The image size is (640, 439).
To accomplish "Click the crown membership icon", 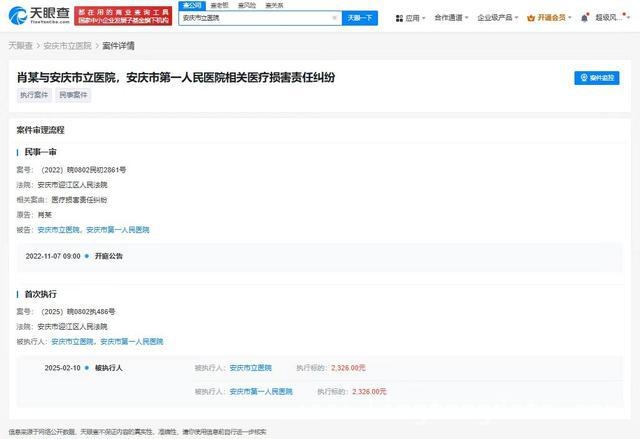I will pyautogui.click(x=531, y=18).
